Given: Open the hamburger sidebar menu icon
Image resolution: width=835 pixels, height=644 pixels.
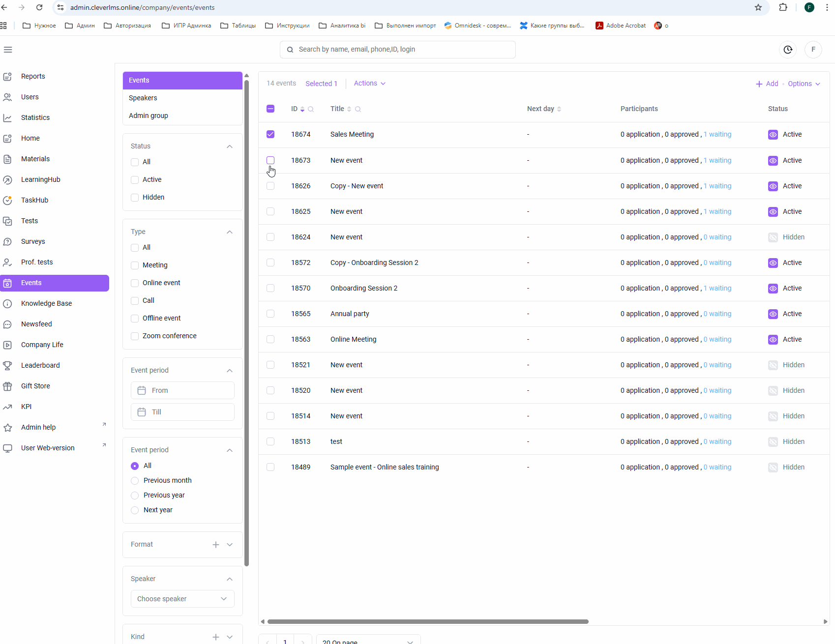Looking at the screenshot, I should pyautogui.click(x=8, y=50).
